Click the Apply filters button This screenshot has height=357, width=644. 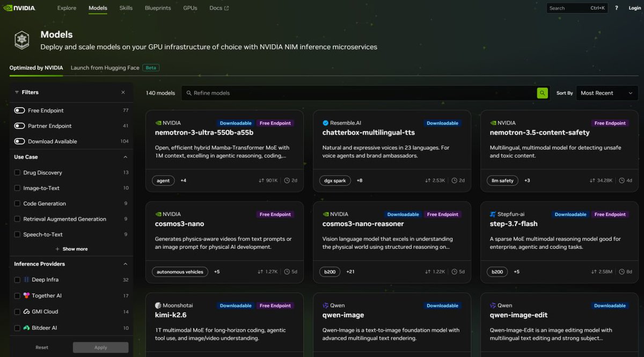101,347
